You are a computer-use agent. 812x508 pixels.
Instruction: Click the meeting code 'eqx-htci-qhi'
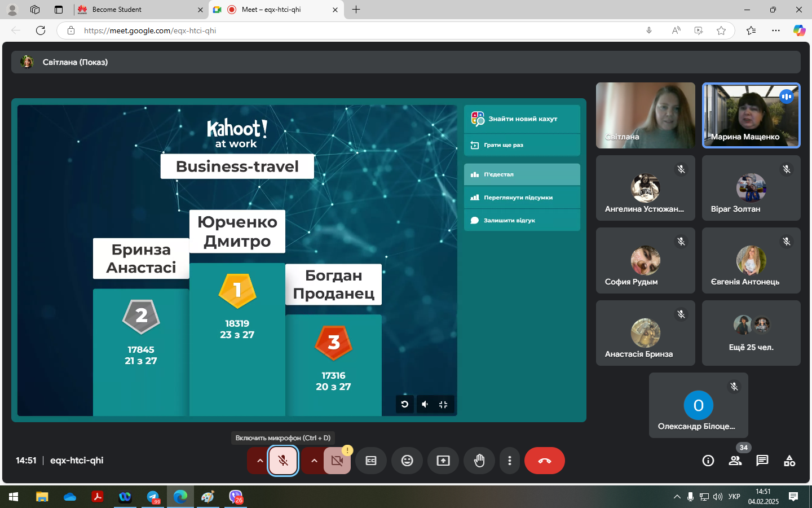[x=77, y=461]
